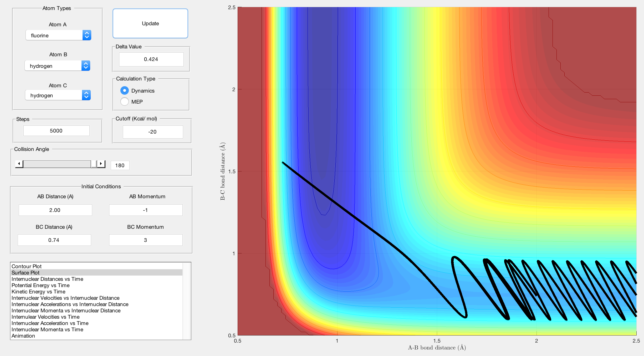Image resolution: width=644 pixels, height=356 pixels.
Task: Select Potential Energy vs Time entry
Action: 40,285
